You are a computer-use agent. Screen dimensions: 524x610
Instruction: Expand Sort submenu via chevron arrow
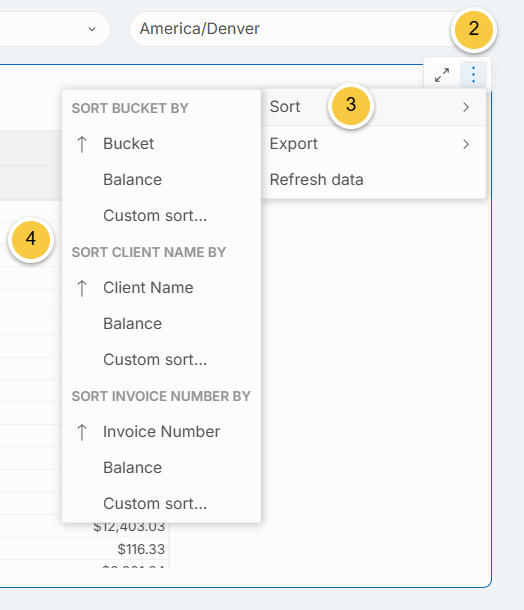466,107
